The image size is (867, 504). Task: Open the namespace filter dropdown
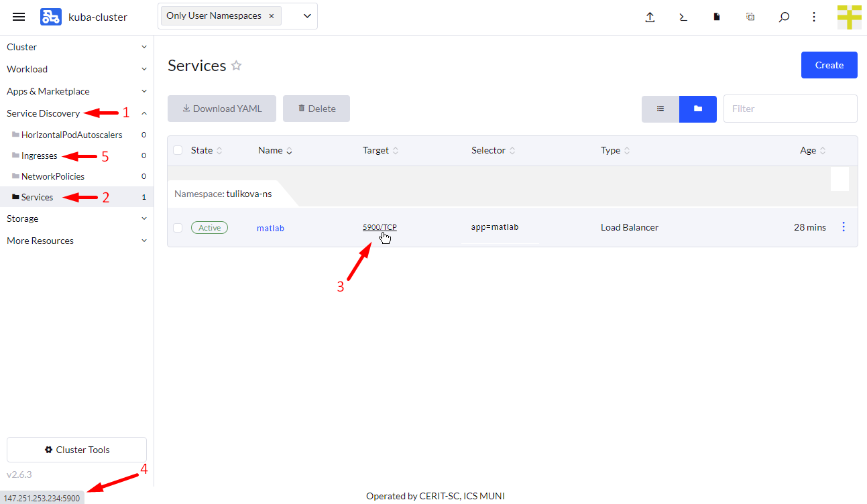pyautogui.click(x=307, y=16)
